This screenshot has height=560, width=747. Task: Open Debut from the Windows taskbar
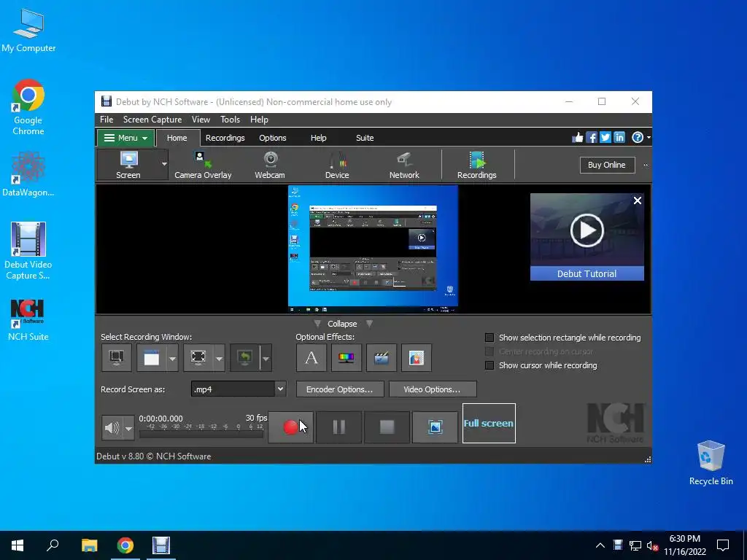(161, 545)
